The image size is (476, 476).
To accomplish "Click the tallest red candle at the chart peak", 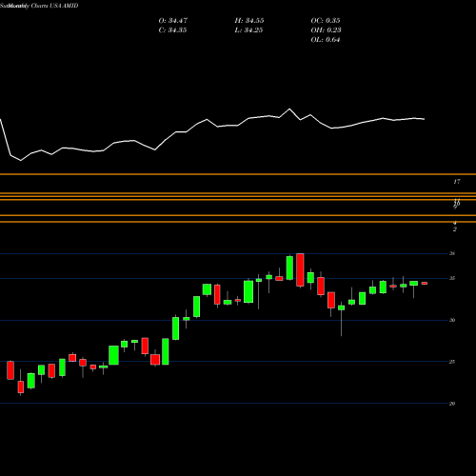I will (x=300, y=270).
